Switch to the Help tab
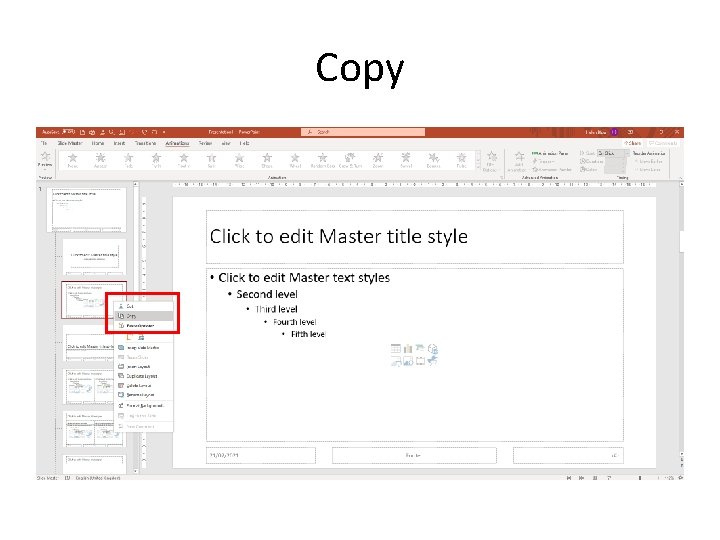This screenshot has height=540, width=720. point(244,143)
